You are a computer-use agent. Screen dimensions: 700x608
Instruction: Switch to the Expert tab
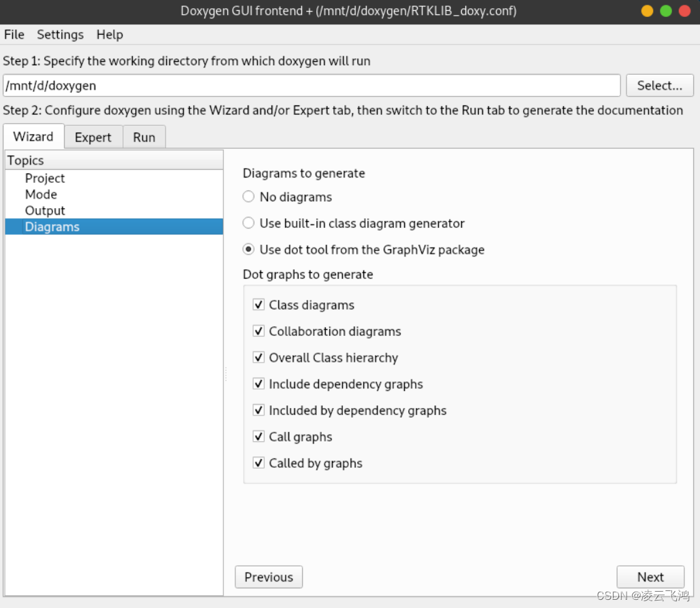tap(93, 137)
